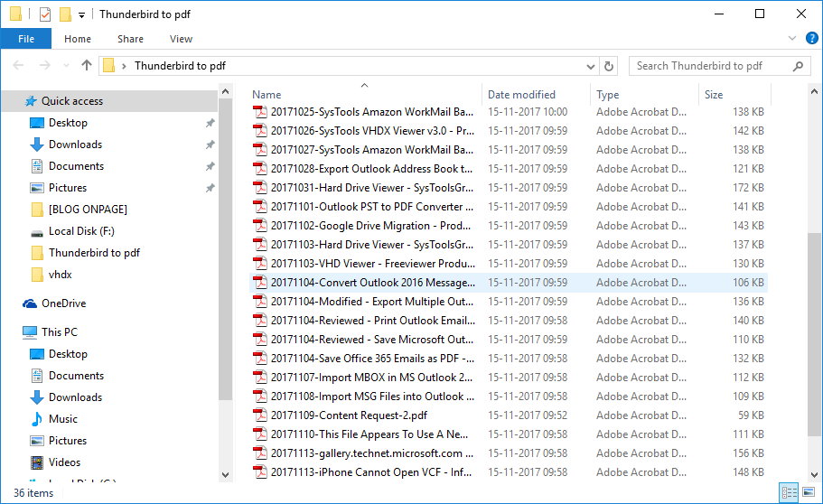Screen dimensions: 823x504
Task: Open the address bar history dropdown
Action: tap(591, 66)
